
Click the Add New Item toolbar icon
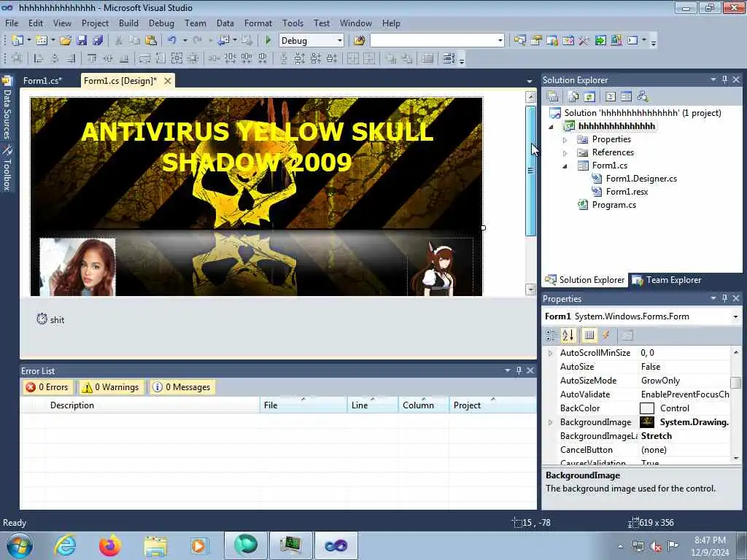click(x=42, y=41)
